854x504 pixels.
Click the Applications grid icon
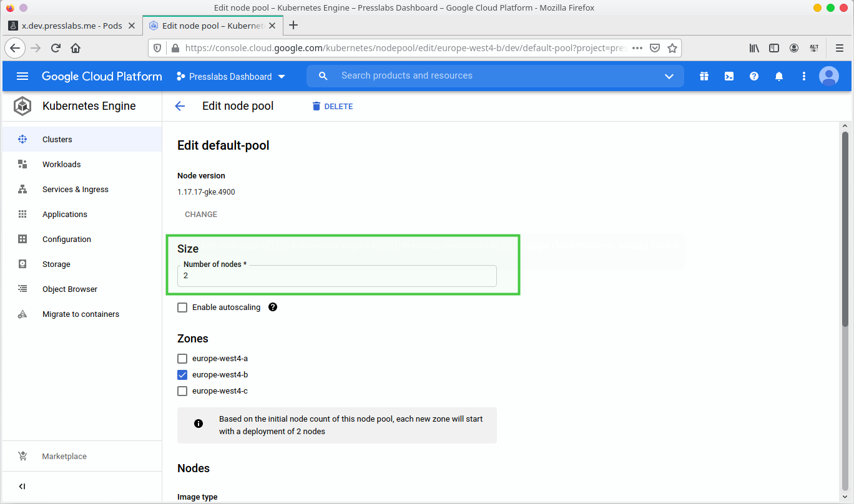coord(22,214)
